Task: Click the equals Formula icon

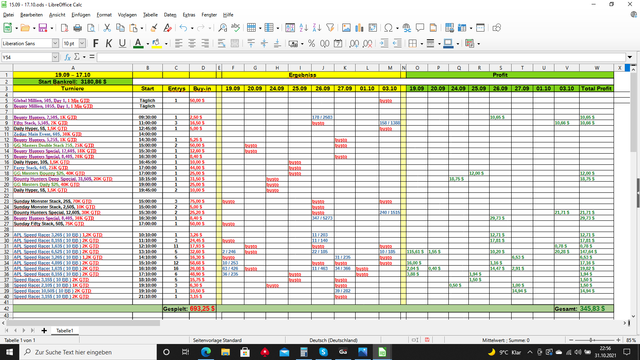Action: click(x=92, y=57)
